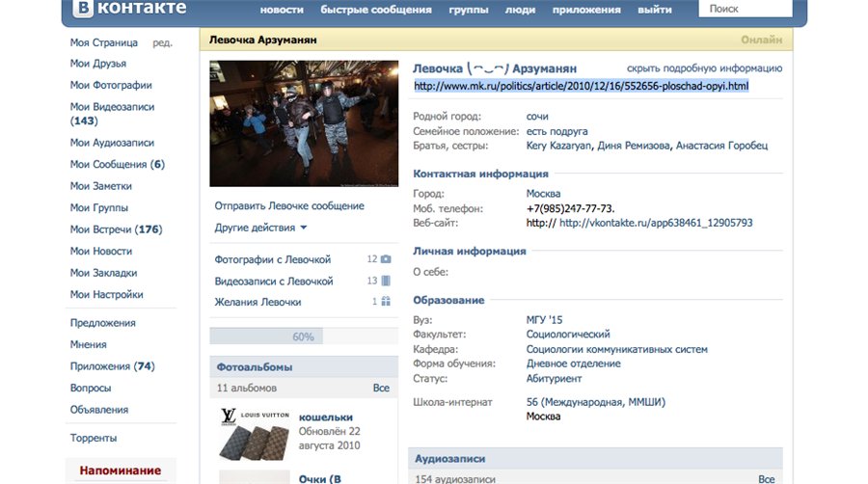
Task: Expand the Другие действия dropdown
Action: coord(260,228)
